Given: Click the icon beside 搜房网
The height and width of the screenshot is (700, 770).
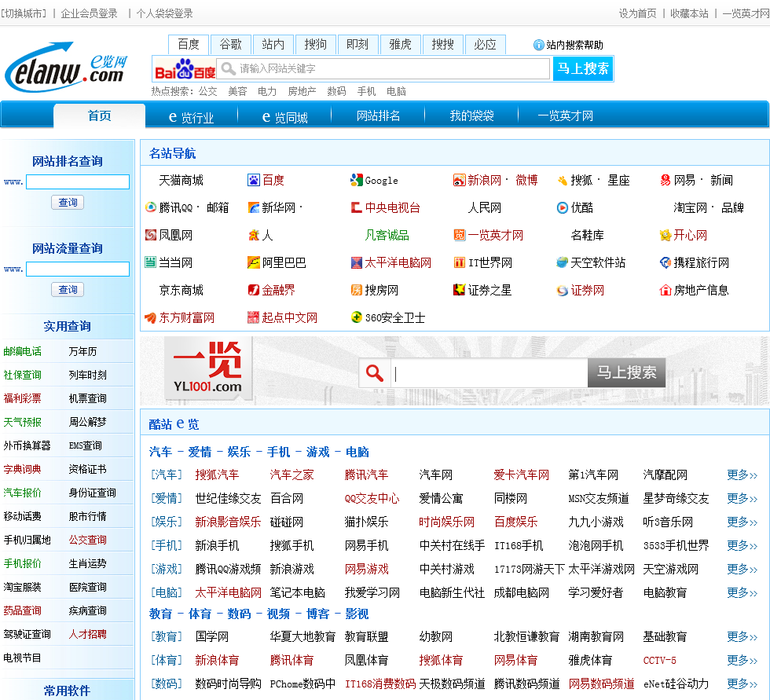Looking at the screenshot, I should (356, 290).
